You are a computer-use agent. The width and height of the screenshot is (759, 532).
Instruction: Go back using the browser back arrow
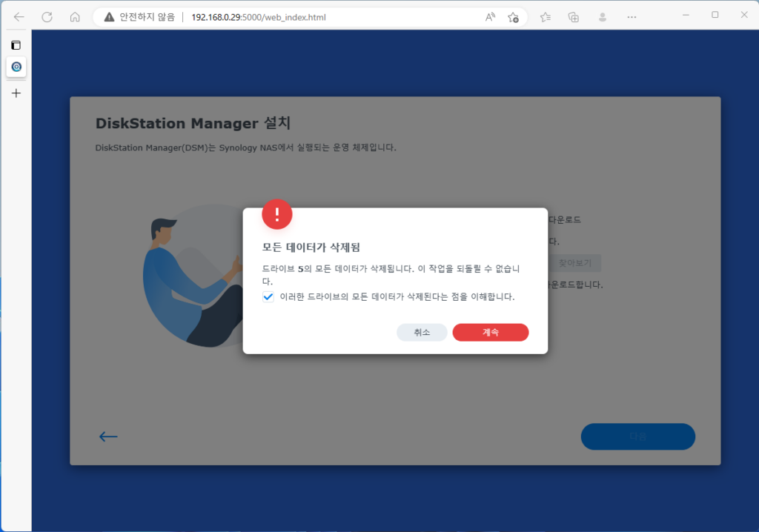(x=19, y=17)
